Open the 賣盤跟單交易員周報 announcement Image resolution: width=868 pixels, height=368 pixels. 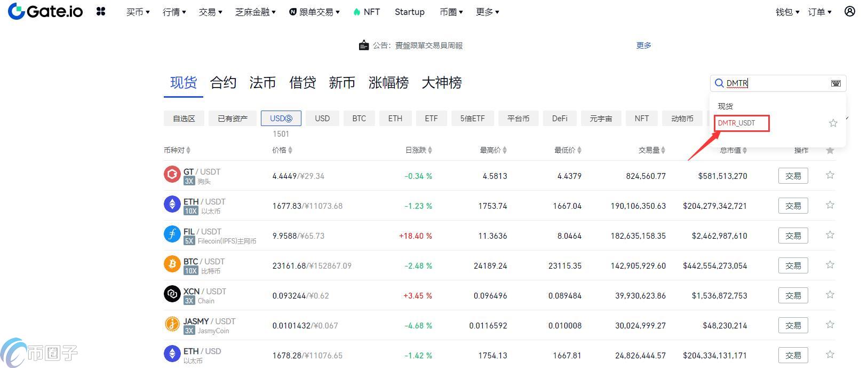coord(429,45)
